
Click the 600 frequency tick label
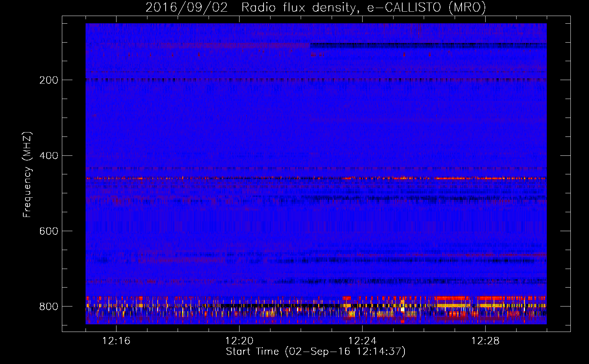point(49,231)
